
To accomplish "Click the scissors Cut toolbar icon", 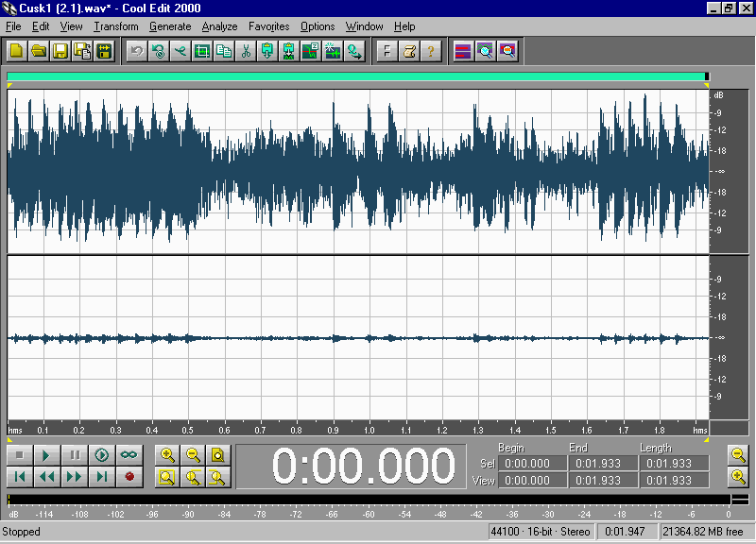I will click(246, 51).
